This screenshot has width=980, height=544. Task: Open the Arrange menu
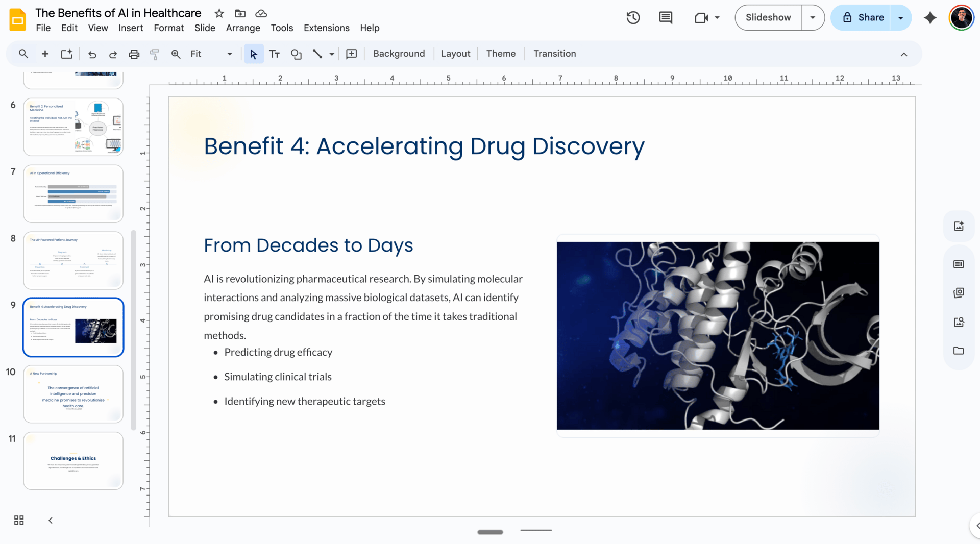tap(243, 28)
